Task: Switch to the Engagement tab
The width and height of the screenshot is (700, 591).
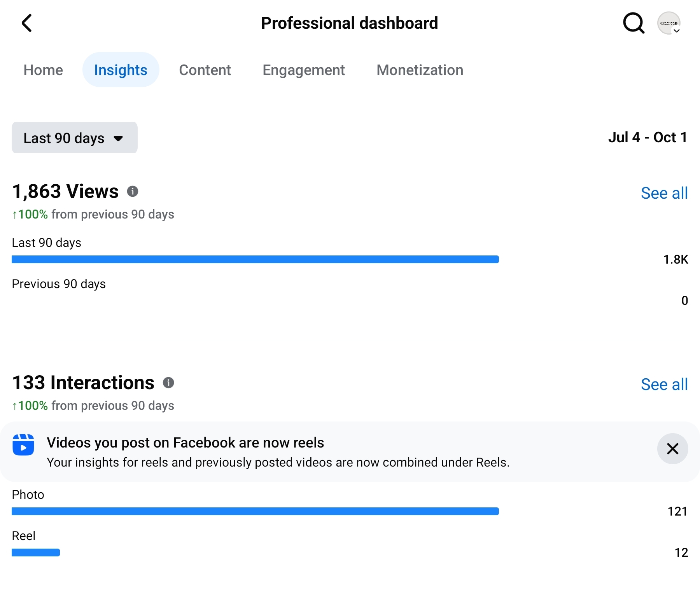Action: tap(304, 70)
